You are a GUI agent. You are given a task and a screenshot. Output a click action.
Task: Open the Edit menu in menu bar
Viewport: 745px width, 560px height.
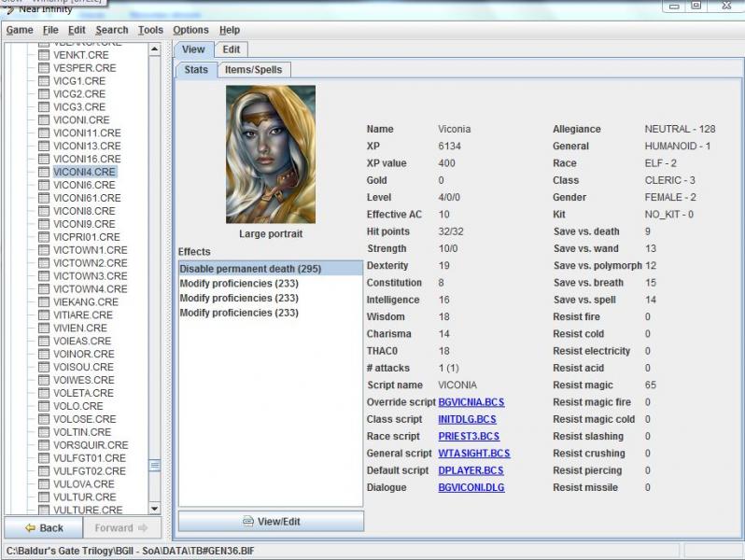pyautogui.click(x=77, y=30)
